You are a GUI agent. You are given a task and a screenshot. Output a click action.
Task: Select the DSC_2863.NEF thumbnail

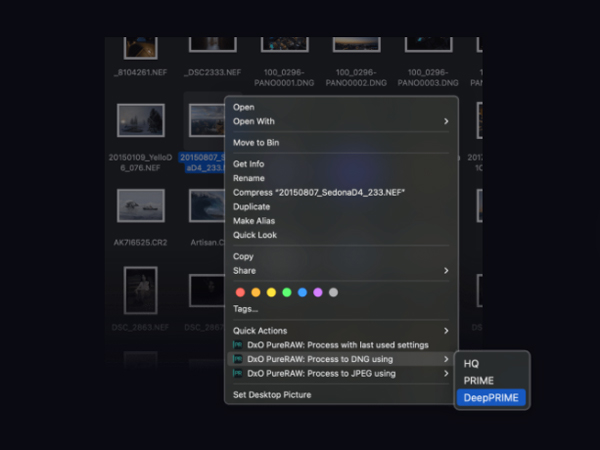coord(140,290)
